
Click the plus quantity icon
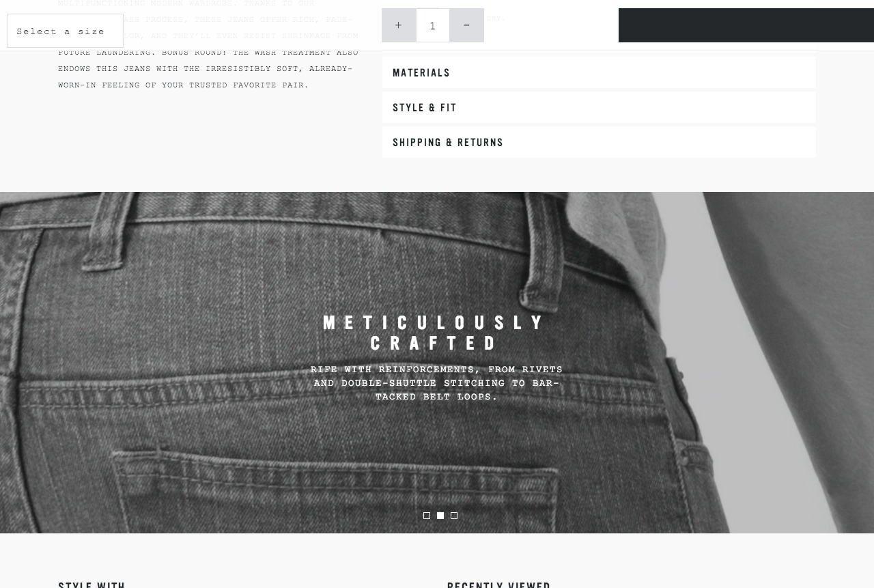point(399,25)
